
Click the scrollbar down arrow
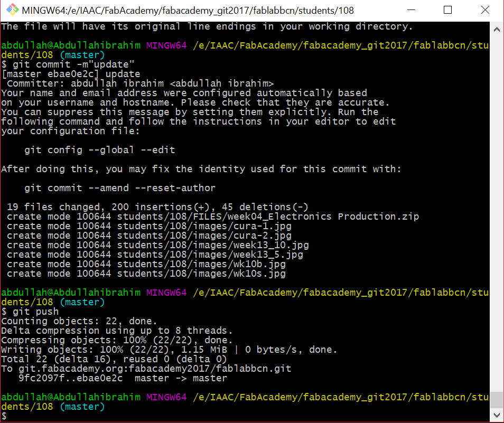coord(497,415)
